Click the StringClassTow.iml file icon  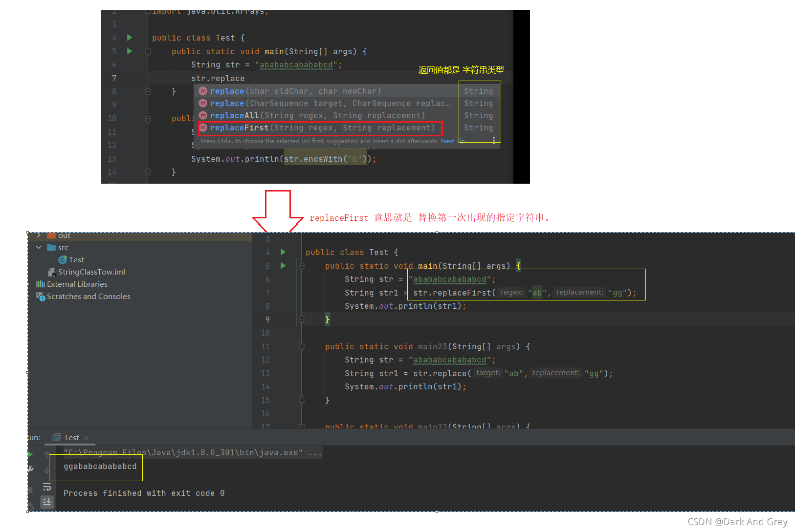(51, 272)
